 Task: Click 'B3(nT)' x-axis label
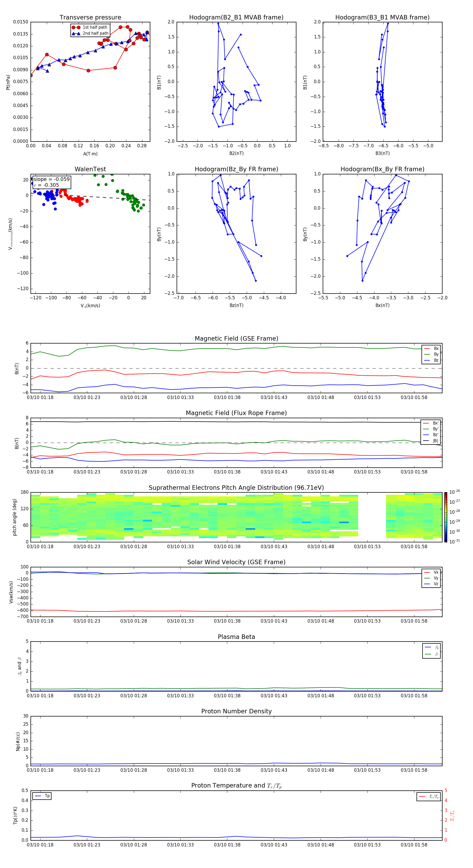point(382,153)
